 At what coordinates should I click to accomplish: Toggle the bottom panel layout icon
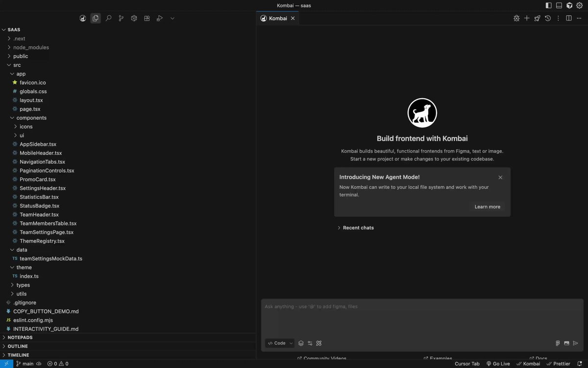tap(559, 5)
